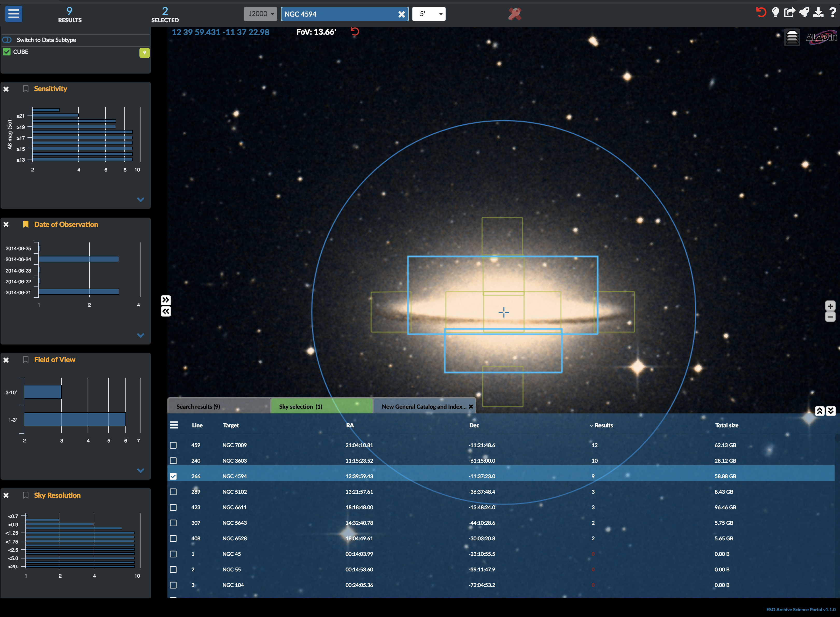The image size is (840, 617).
Task: Uncheck the CUBE data type checkbox
Action: [x=7, y=52]
